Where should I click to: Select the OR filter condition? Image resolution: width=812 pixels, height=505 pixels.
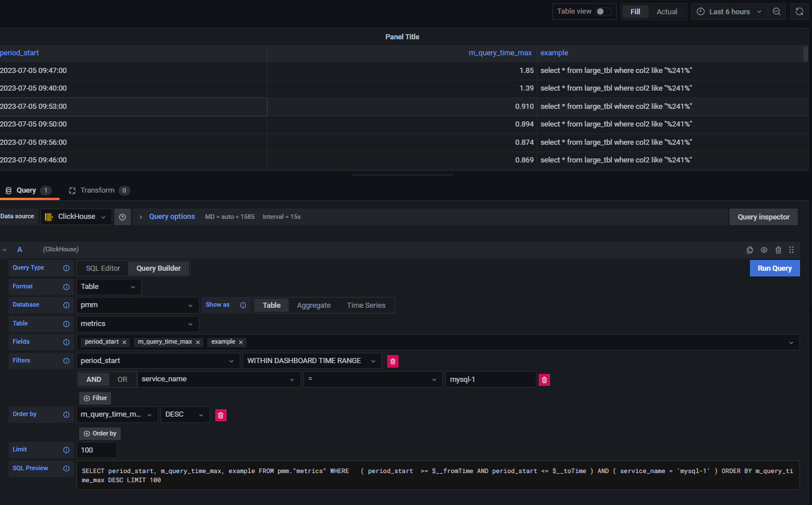122,380
